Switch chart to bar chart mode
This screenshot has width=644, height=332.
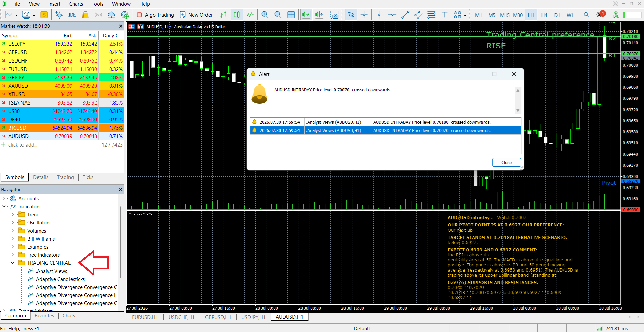[224, 15]
